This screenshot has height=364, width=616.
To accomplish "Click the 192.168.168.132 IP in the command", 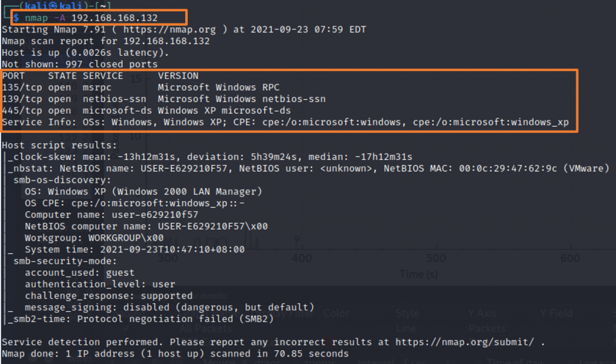I will [x=114, y=18].
